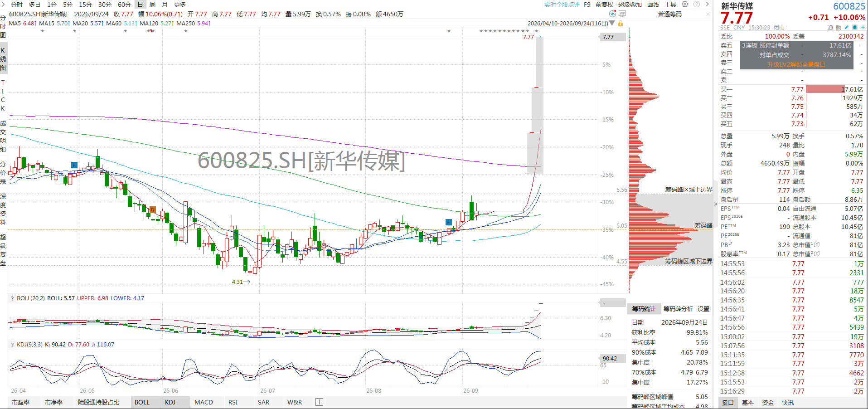
Task: Toggle the W&R indicator
Action: click(x=295, y=402)
